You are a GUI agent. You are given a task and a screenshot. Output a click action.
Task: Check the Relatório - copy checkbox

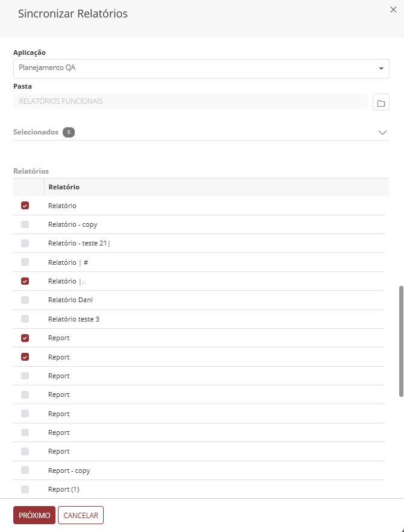25,224
